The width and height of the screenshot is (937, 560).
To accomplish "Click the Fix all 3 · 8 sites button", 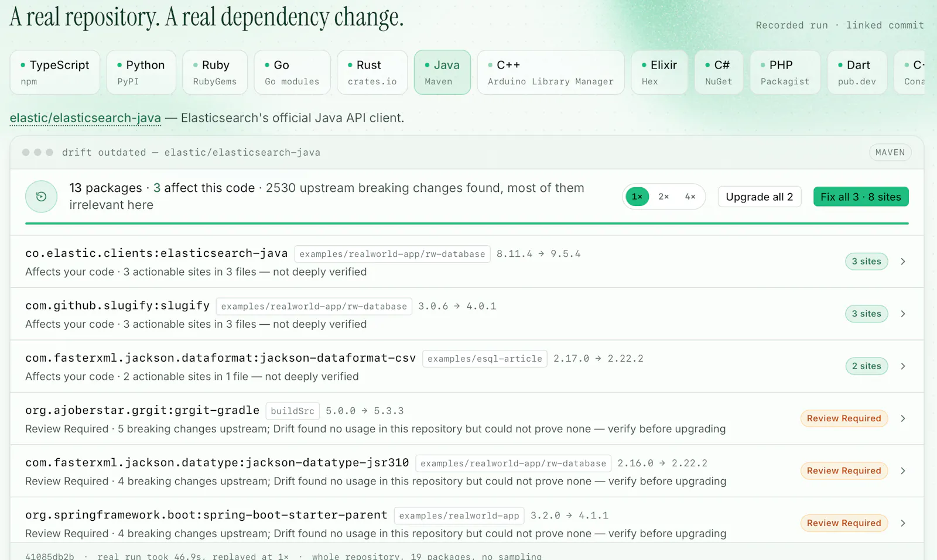I will coord(861,197).
